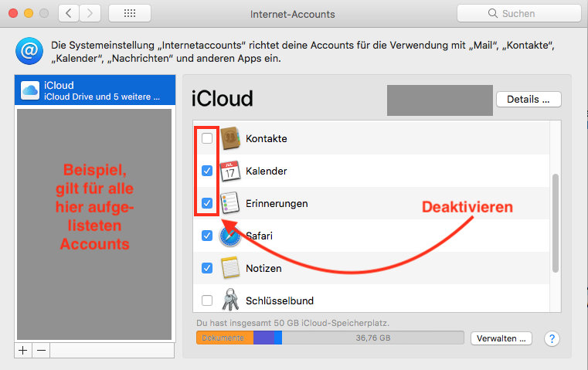Click the blue @ Internet accounts icon
The height and width of the screenshot is (370, 588).
click(29, 51)
